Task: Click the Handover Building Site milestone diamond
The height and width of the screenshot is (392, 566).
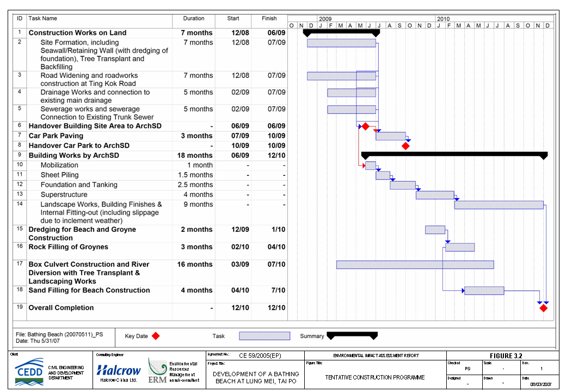Action: coord(366,126)
